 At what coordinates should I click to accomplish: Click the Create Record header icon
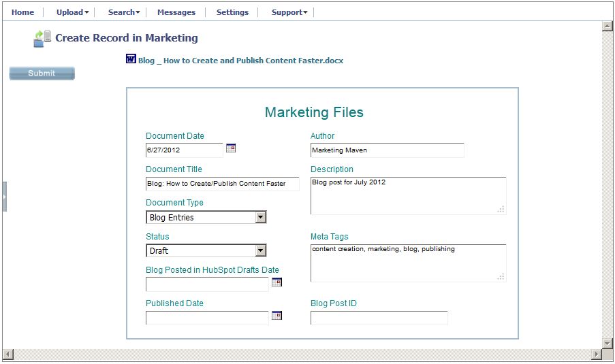pos(42,38)
